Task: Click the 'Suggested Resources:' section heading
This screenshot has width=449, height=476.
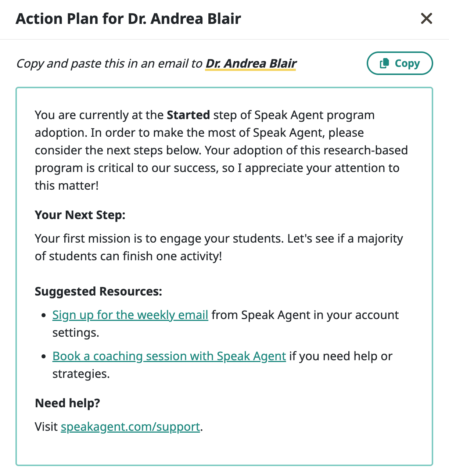Action: pos(98,291)
